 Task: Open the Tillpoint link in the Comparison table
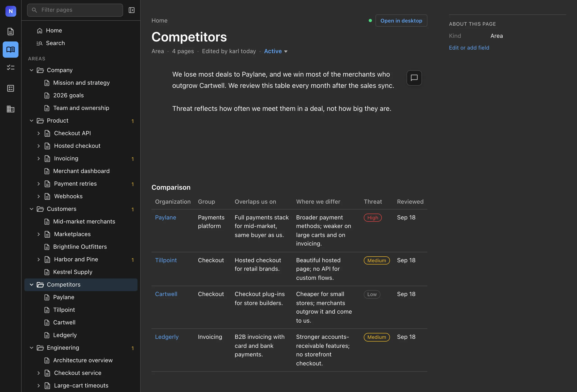pos(166,260)
